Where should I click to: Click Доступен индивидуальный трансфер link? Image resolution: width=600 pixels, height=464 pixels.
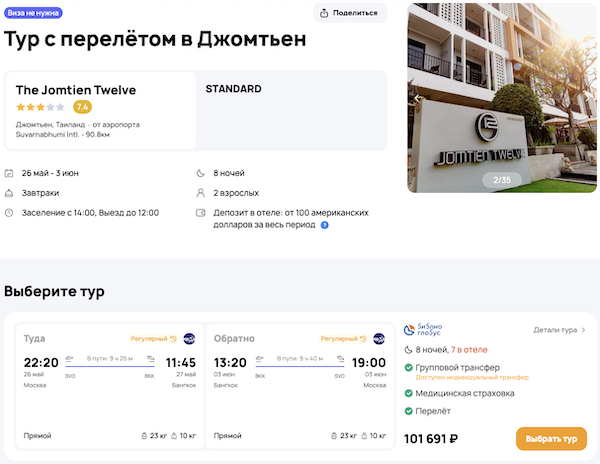(467, 377)
